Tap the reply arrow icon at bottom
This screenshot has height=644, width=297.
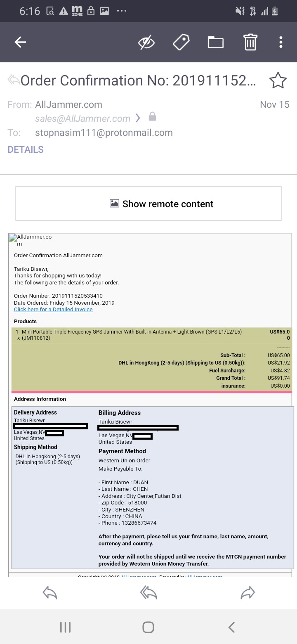point(50,593)
